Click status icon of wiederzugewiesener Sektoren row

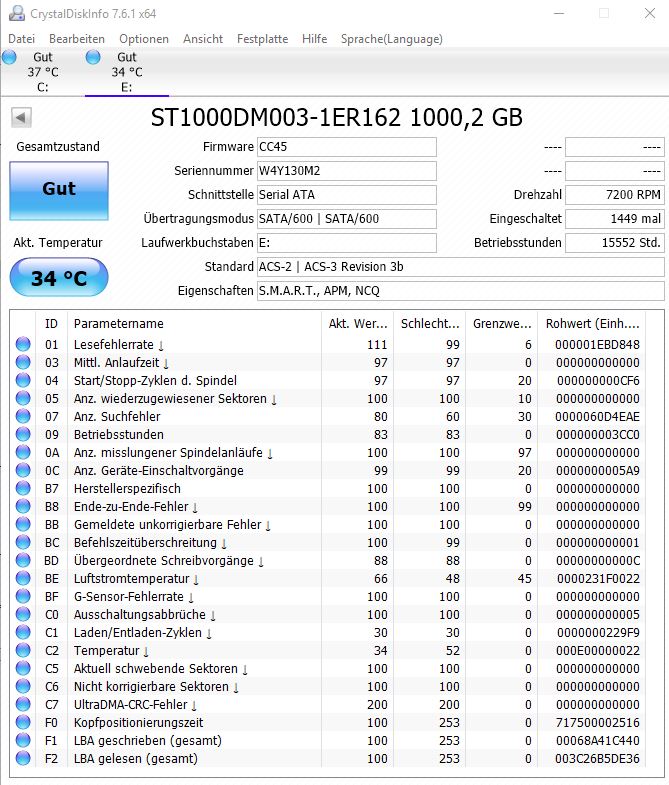(23, 399)
